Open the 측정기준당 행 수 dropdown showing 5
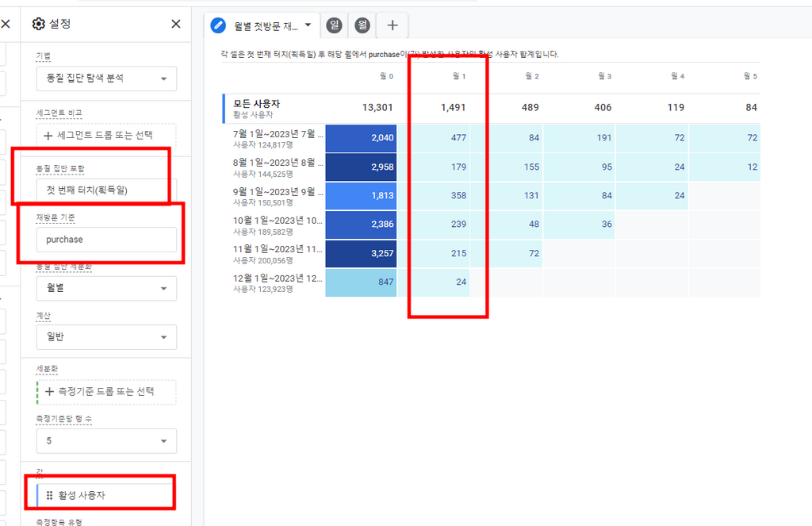 [x=106, y=441]
